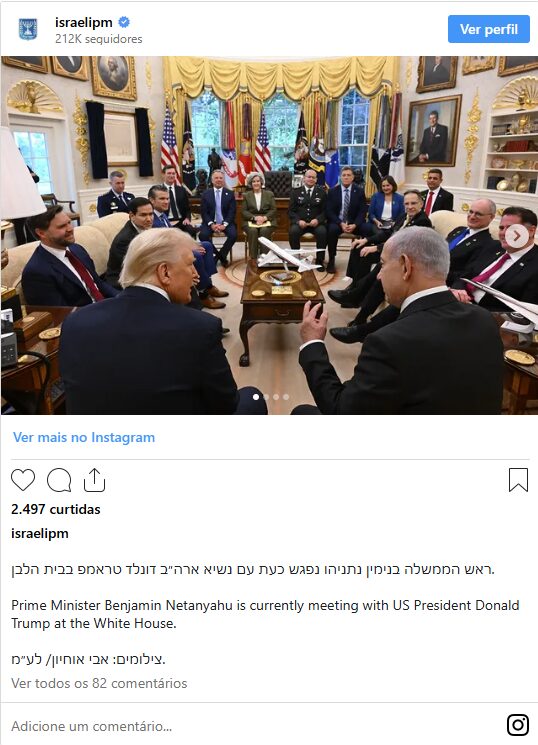The image size is (538, 745).
Task: Open the 212K seguidores follower count
Action: (98, 39)
